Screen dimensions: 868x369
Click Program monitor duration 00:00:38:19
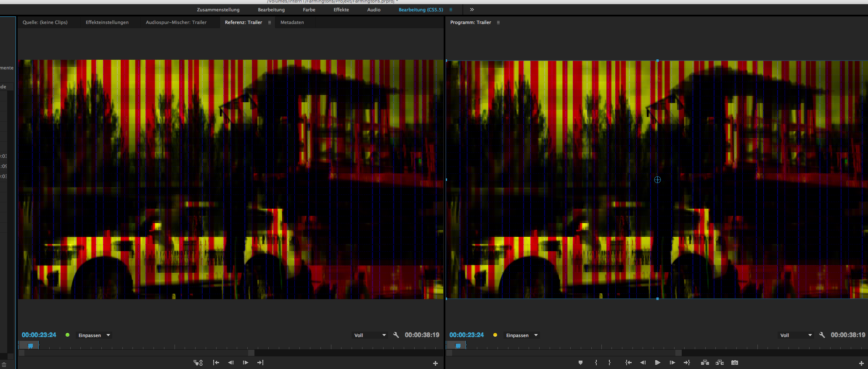[848, 335]
